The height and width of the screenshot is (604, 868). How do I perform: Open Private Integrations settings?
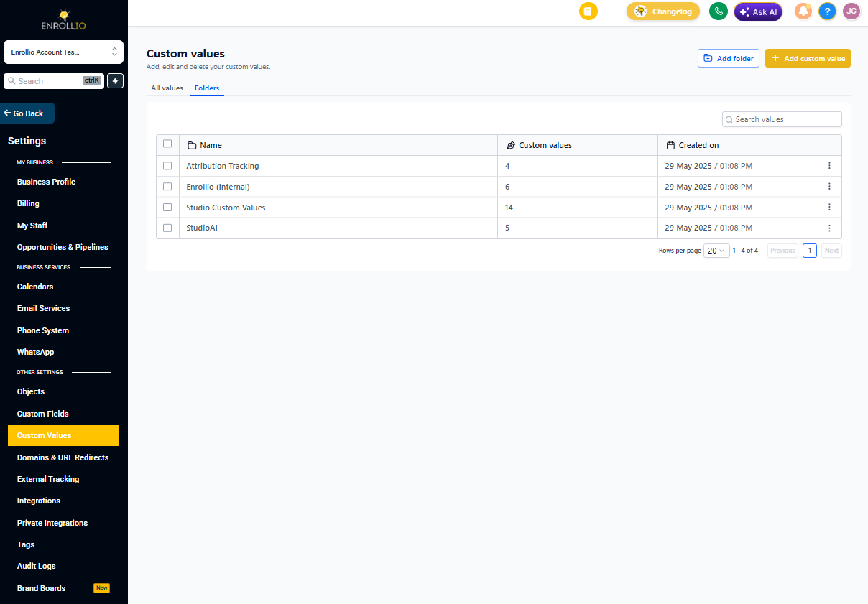52,523
